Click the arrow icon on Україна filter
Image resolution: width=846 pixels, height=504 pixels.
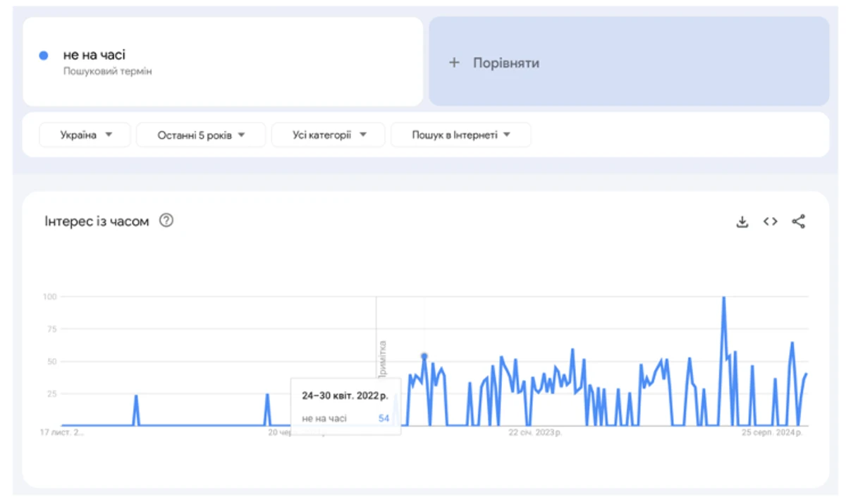109,135
